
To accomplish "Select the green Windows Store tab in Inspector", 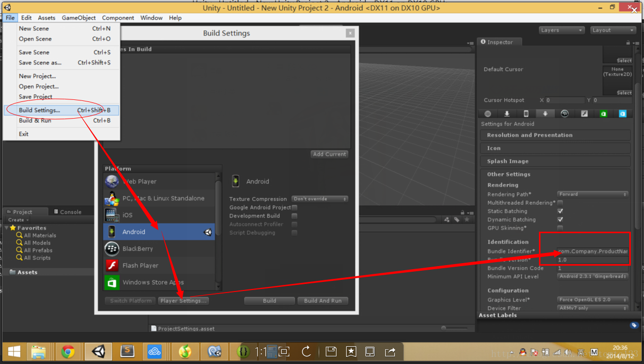I will pos(603,114).
